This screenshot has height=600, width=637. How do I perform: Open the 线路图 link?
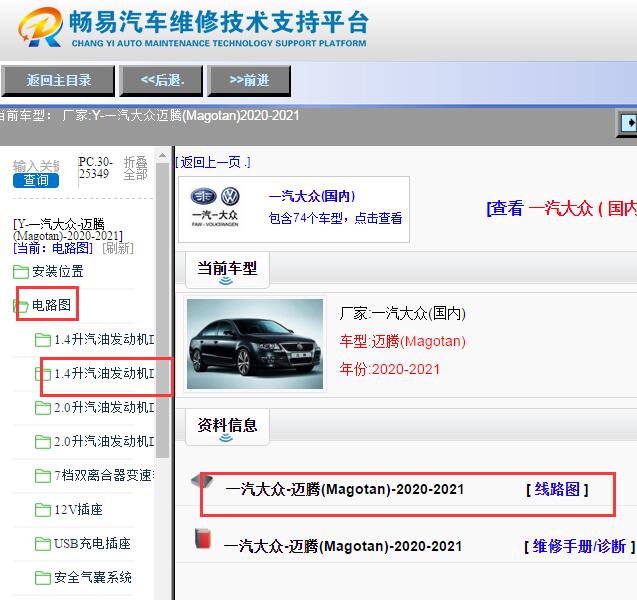click(x=557, y=490)
